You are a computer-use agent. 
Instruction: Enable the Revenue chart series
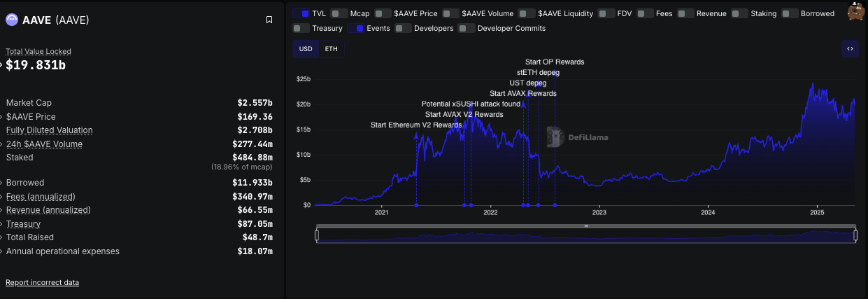coord(685,13)
